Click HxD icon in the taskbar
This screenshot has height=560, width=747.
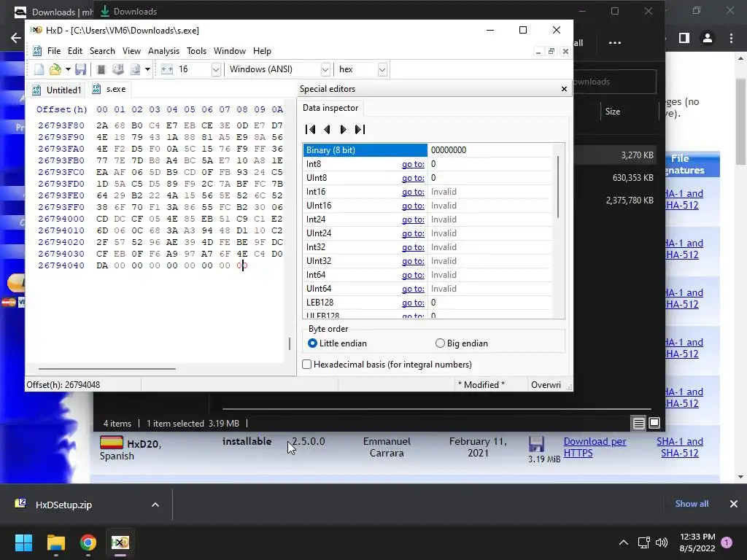click(x=120, y=542)
